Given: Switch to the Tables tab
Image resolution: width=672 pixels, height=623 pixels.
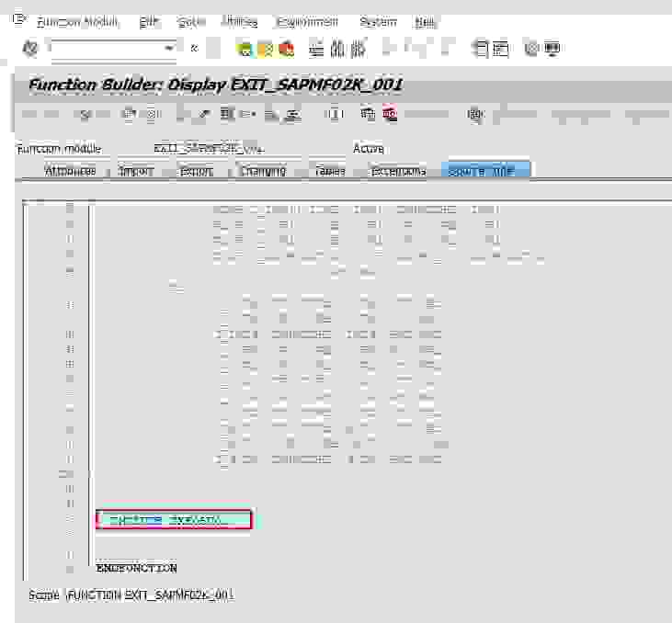Looking at the screenshot, I should (x=330, y=172).
